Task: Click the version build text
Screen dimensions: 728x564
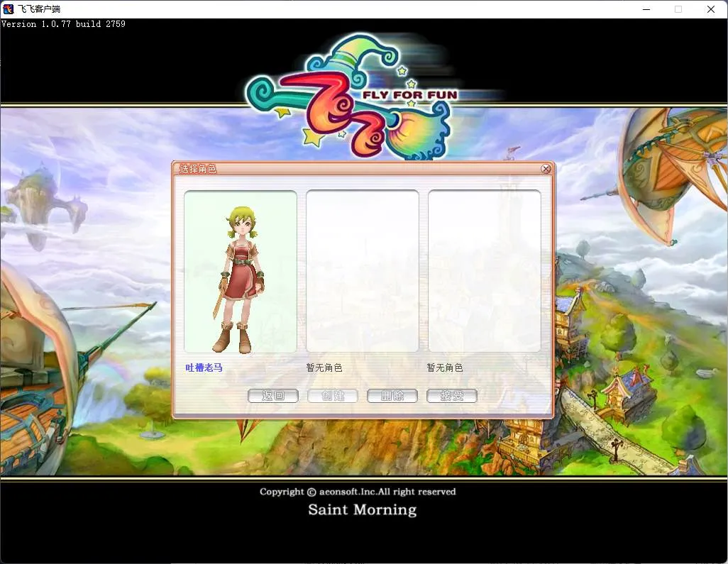Action: 63,24
